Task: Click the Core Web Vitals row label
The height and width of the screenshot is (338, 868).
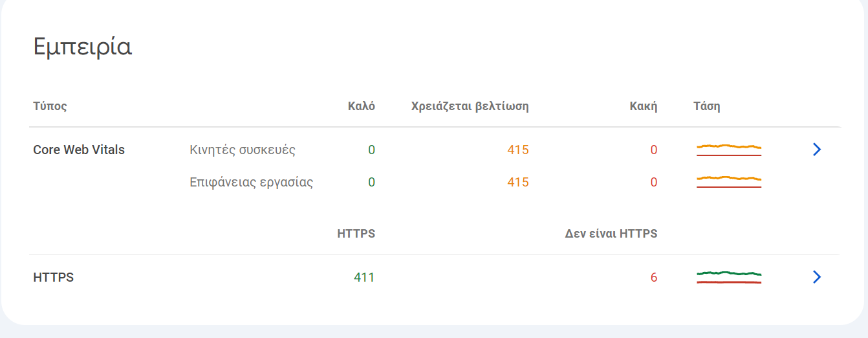Action: [79, 150]
